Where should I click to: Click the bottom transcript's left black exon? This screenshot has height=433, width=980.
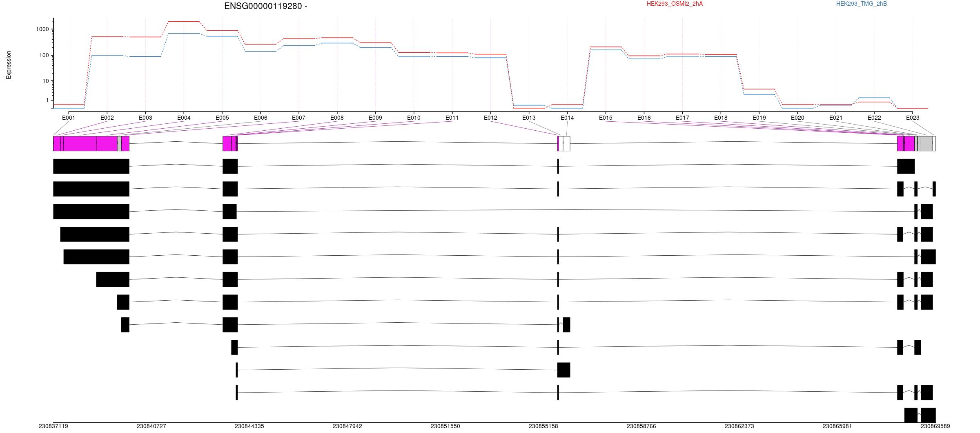[911, 415]
